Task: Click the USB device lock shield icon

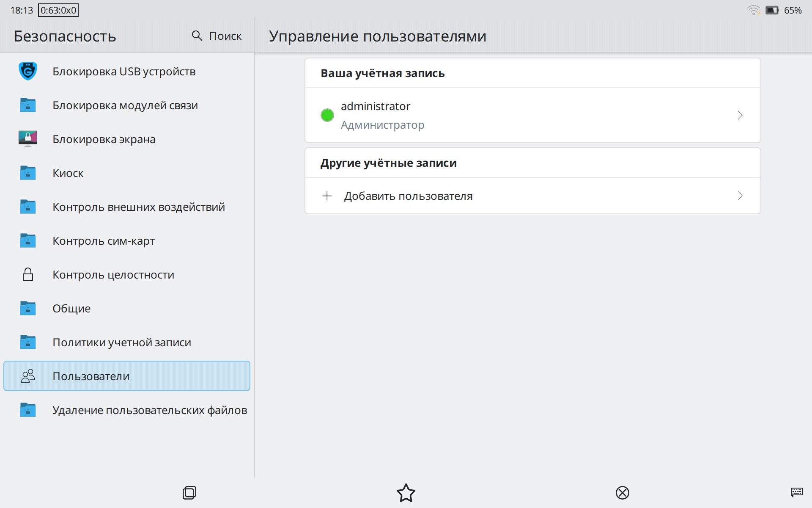Action: (28, 71)
